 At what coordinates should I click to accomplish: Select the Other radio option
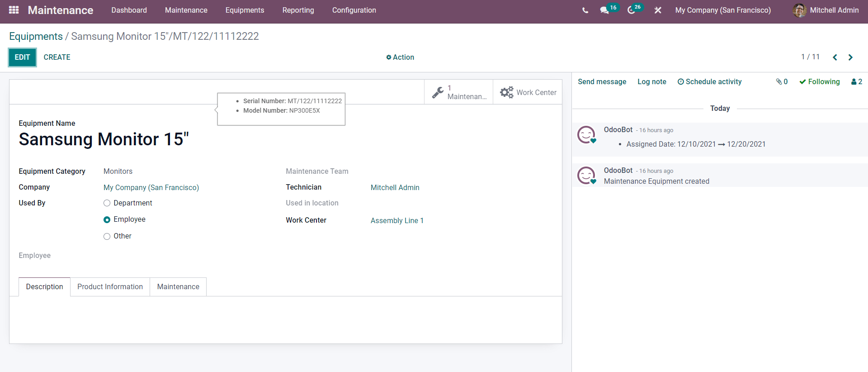pyautogui.click(x=107, y=236)
